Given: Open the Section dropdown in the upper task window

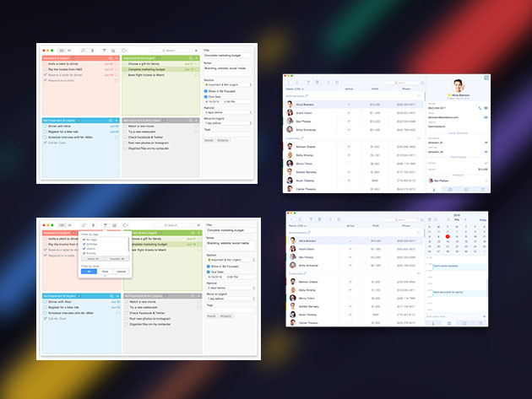Looking at the screenshot, I should click(228, 84).
